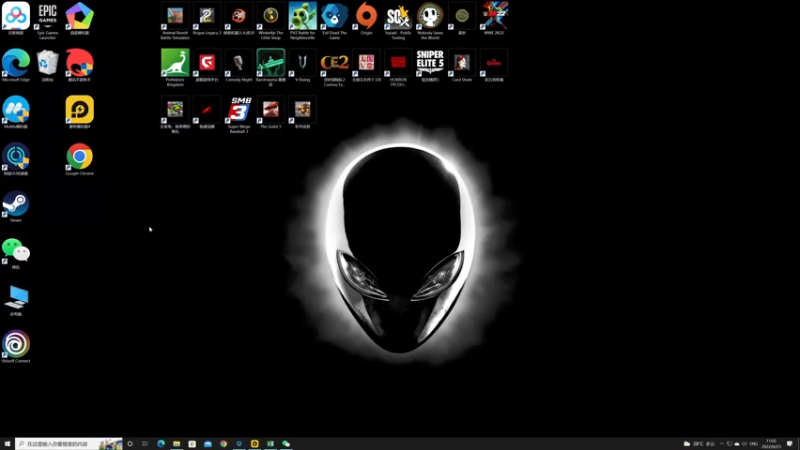Open the Google Chrome desktop shortcut
The height and width of the screenshot is (450, 800).
pyautogui.click(x=80, y=159)
